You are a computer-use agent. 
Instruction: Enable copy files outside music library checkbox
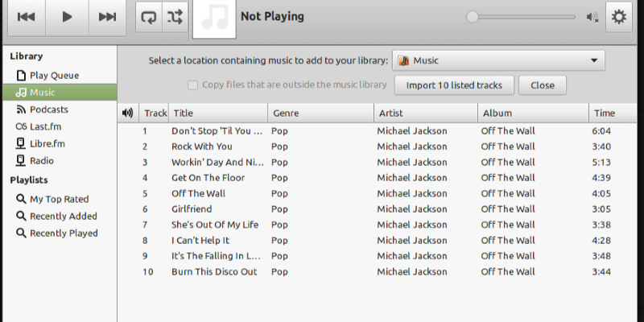(x=192, y=85)
